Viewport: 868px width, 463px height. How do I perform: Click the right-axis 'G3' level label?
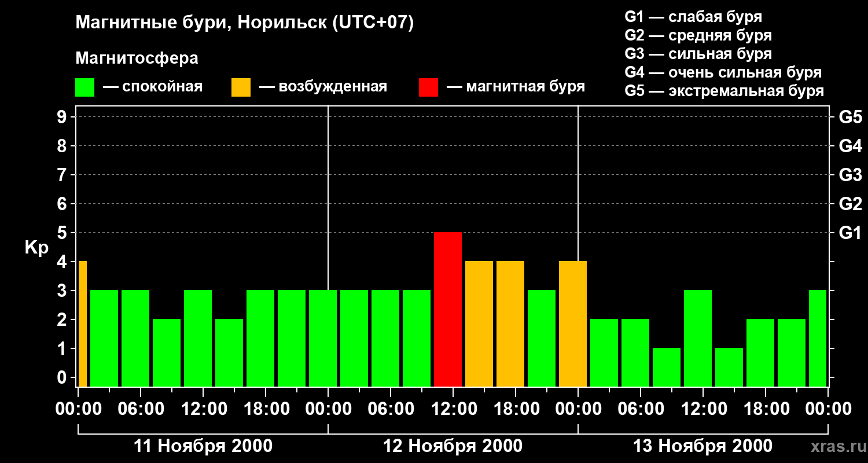tap(850, 175)
